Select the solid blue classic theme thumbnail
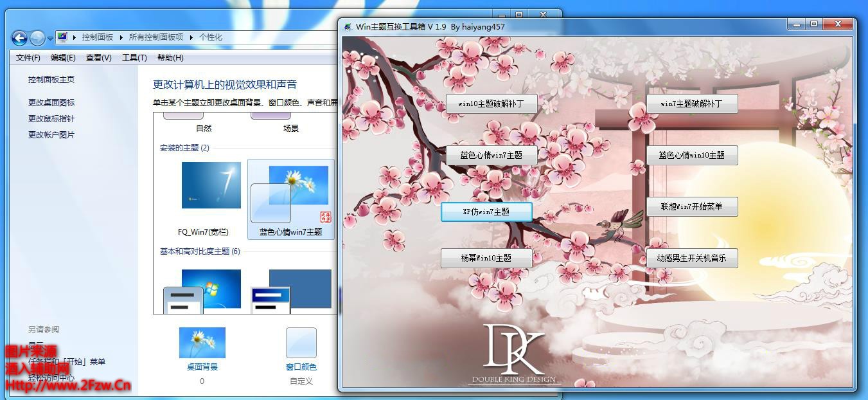This screenshot has height=400, width=868. (x=291, y=291)
